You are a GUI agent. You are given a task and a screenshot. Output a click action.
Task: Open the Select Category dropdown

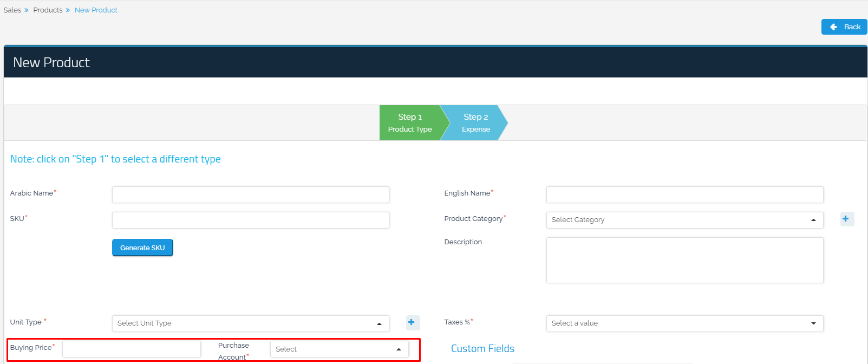[x=684, y=220]
